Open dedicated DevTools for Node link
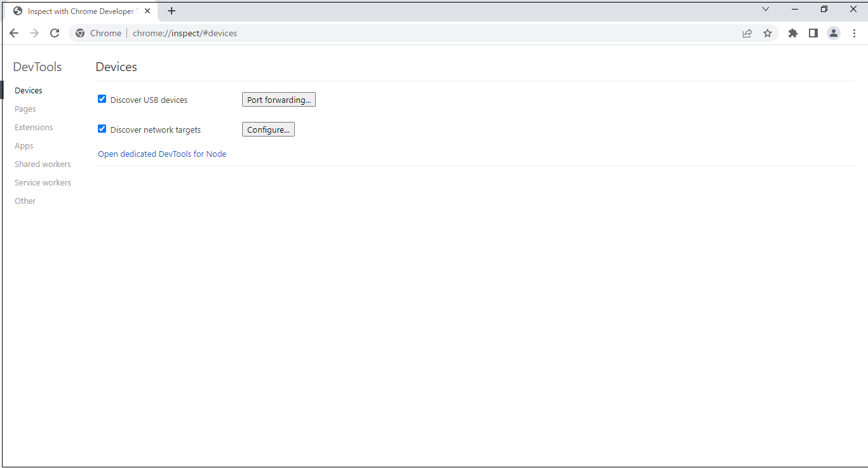The width and height of the screenshot is (868, 468). [x=162, y=154]
